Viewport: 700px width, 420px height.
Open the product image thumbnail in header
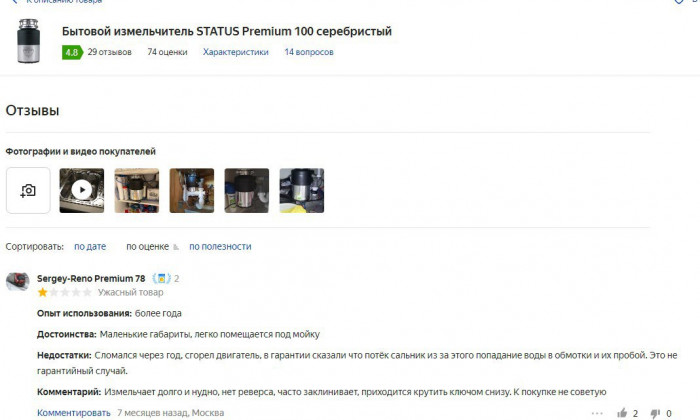(28, 41)
